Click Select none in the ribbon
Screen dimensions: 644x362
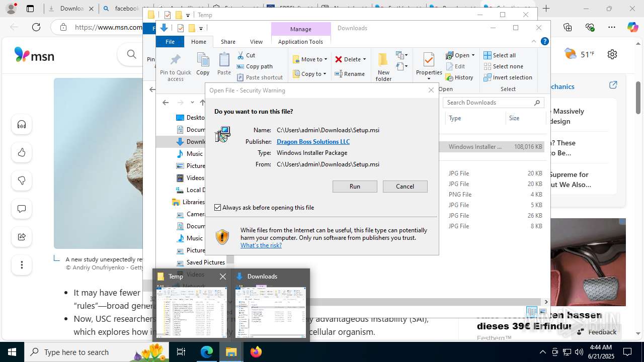click(x=503, y=66)
